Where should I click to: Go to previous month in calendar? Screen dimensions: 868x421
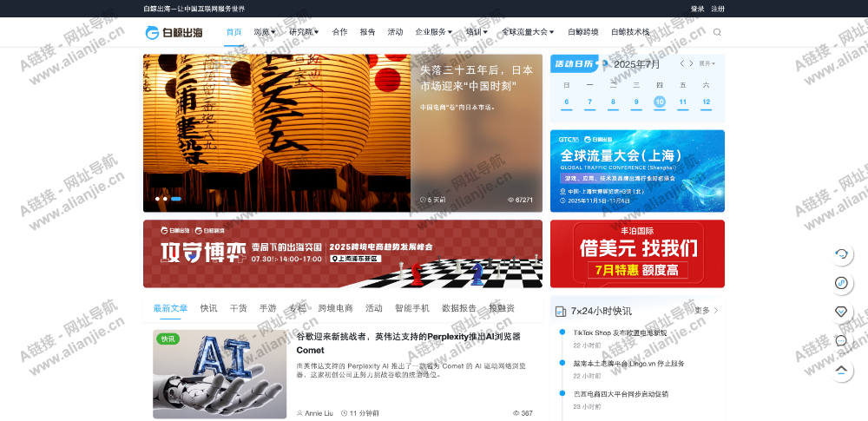(x=682, y=63)
